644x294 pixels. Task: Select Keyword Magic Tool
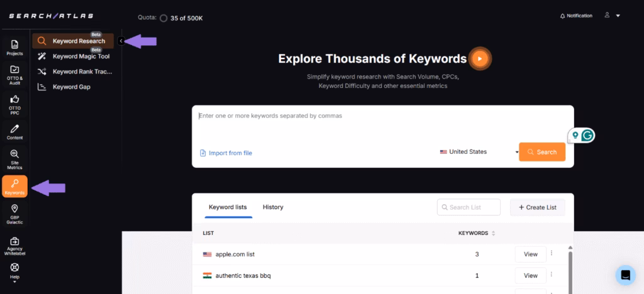pos(73,56)
